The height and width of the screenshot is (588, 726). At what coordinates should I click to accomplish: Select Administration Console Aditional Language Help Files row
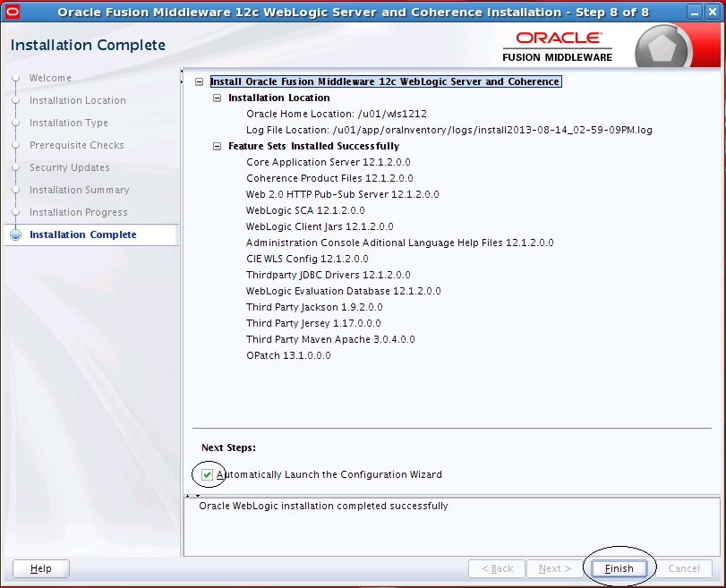click(399, 243)
